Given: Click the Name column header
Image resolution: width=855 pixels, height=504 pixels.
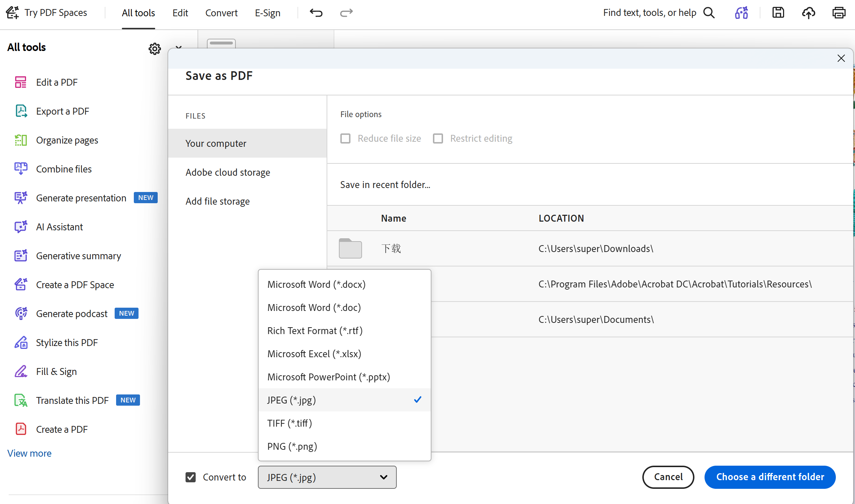Looking at the screenshot, I should click(x=394, y=218).
